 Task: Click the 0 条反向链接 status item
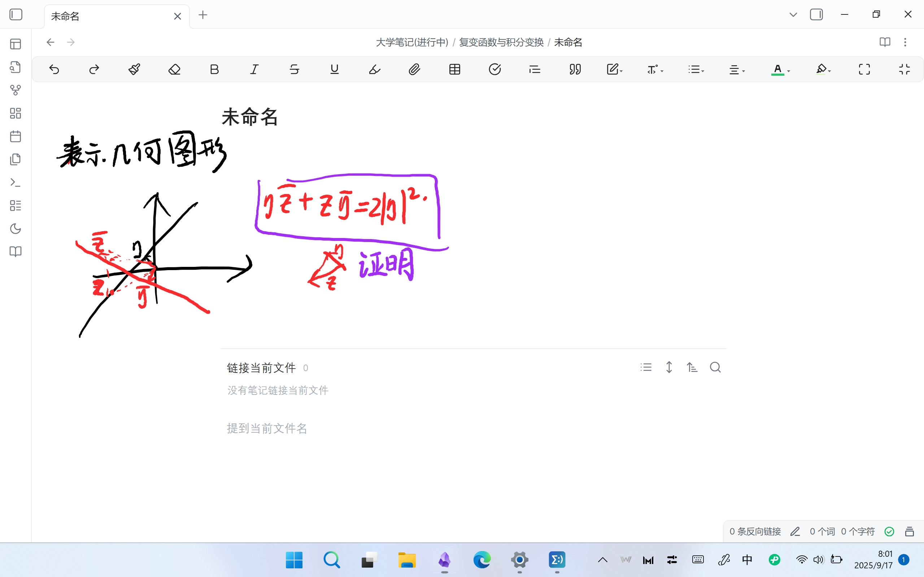(x=755, y=531)
